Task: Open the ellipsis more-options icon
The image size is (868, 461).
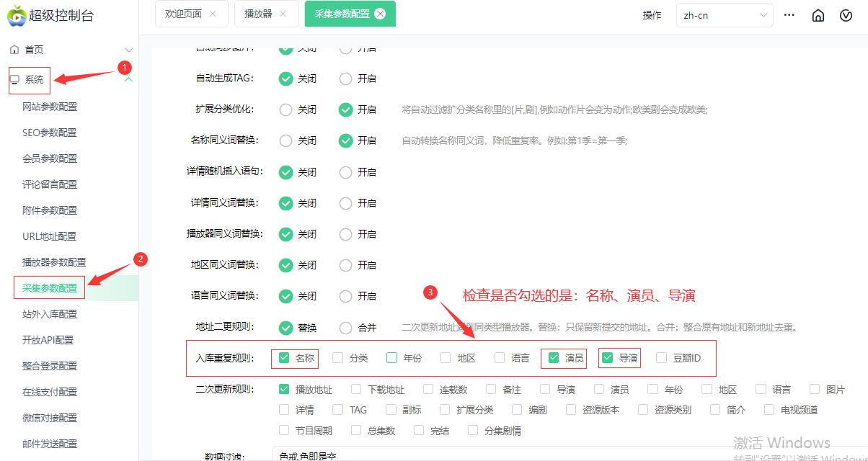Action: (789, 14)
